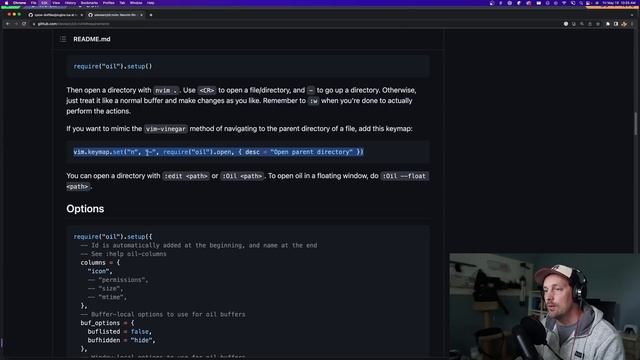Go forward to the next page
Image resolution: width=640 pixels, height=360 pixels.
click(x=16, y=24)
